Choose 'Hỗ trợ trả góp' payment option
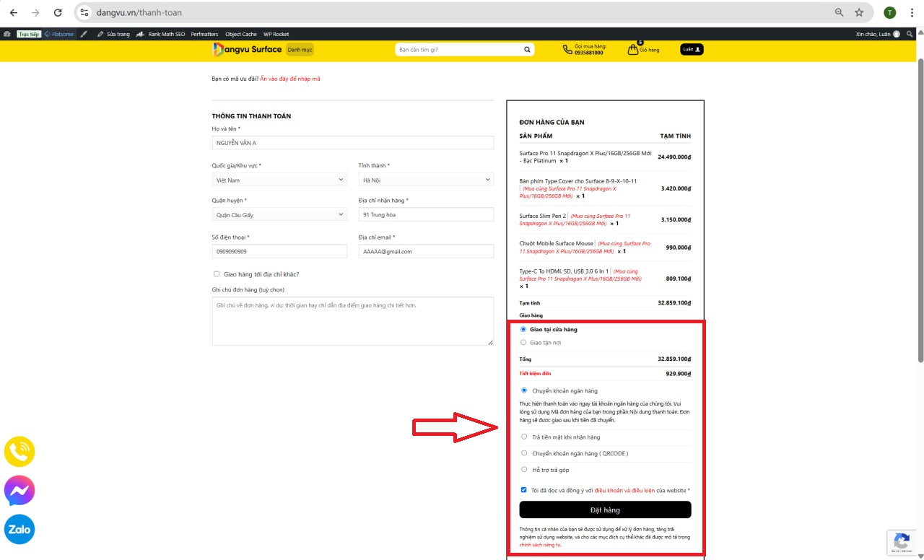Viewport: 924px width, 560px height. pos(524,470)
